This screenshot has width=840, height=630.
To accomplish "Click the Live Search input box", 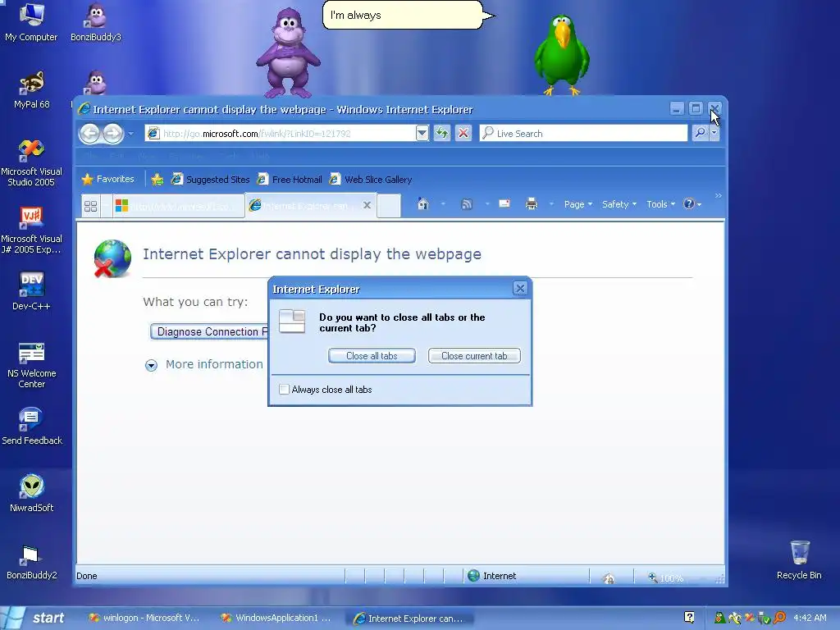I will pyautogui.click(x=583, y=134).
